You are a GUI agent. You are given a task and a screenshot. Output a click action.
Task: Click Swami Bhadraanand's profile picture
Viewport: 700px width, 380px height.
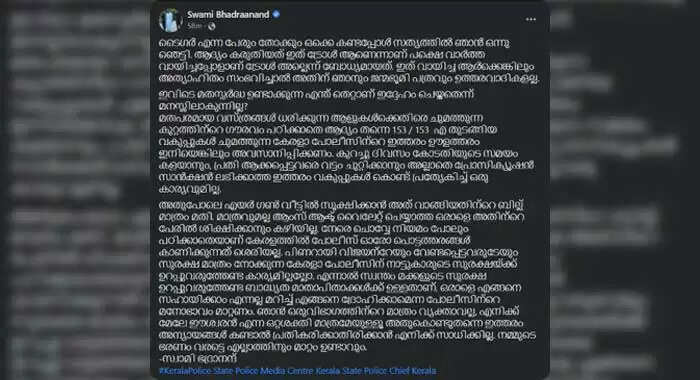[171, 20]
